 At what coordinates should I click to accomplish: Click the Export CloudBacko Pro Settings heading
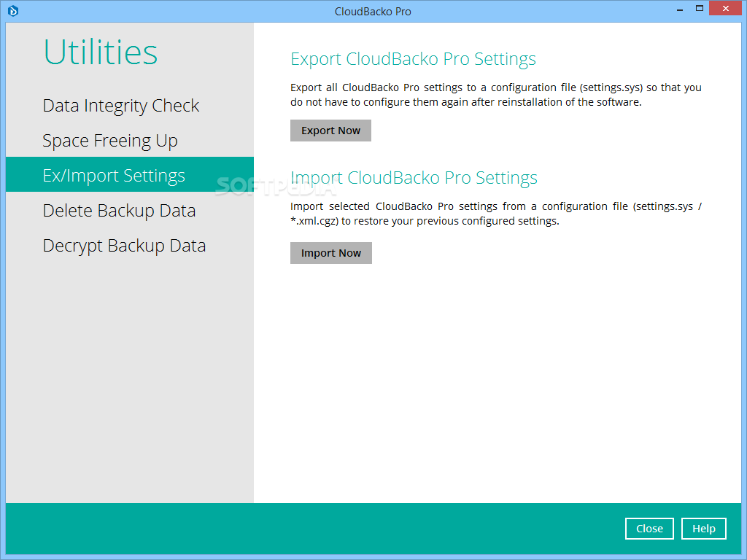click(413, 59)
